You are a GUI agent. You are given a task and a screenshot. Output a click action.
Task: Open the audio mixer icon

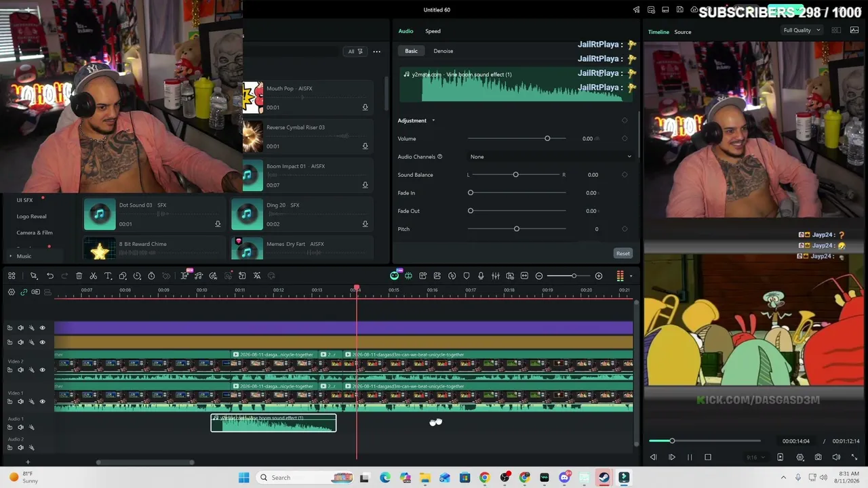coord(496,276)
